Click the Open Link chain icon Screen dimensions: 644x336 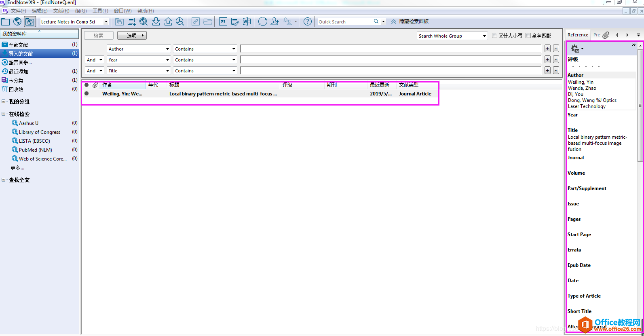196,21
